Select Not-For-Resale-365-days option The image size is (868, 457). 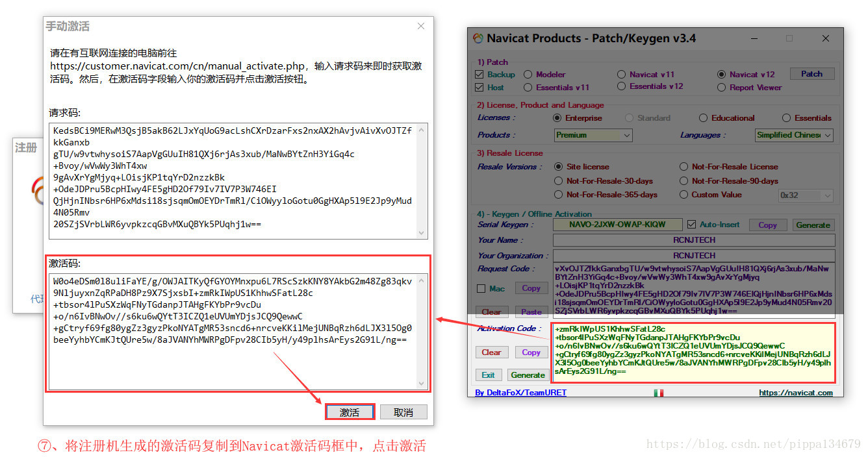(558, 195)
